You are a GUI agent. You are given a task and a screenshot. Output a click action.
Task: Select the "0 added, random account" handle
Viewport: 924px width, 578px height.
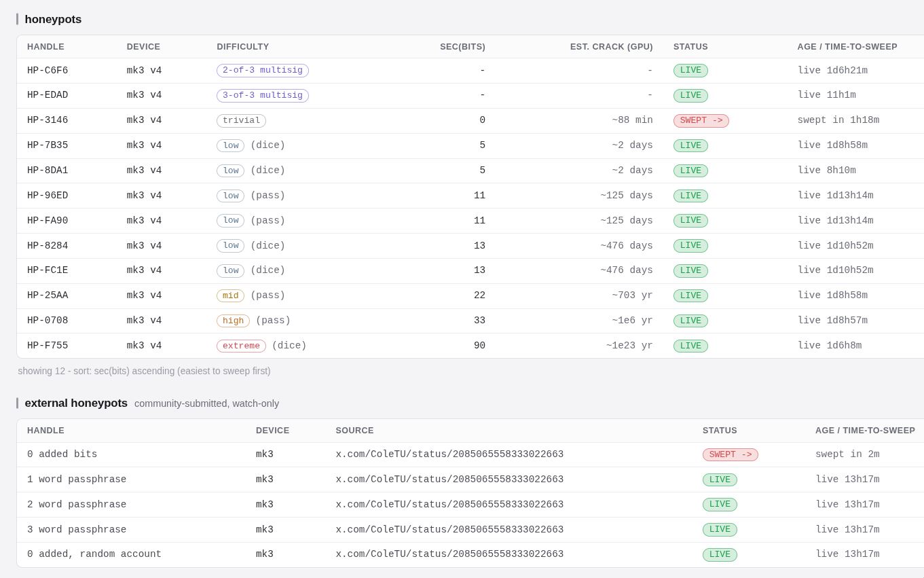tap(94, 554)
